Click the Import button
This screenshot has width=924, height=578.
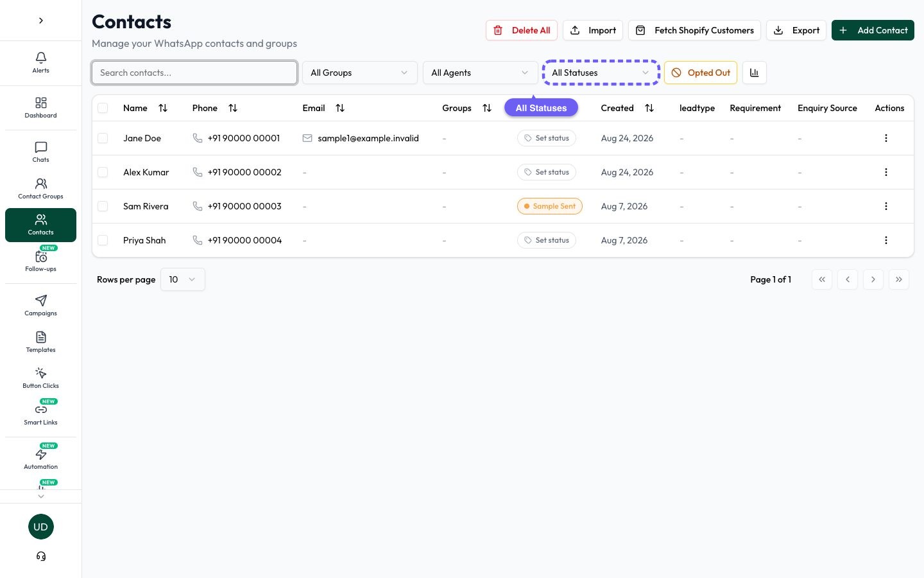coord(593,30)
